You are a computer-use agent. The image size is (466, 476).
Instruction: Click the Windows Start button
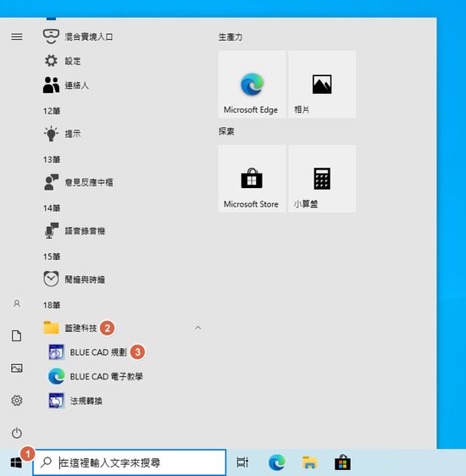[x=16, y=462]
